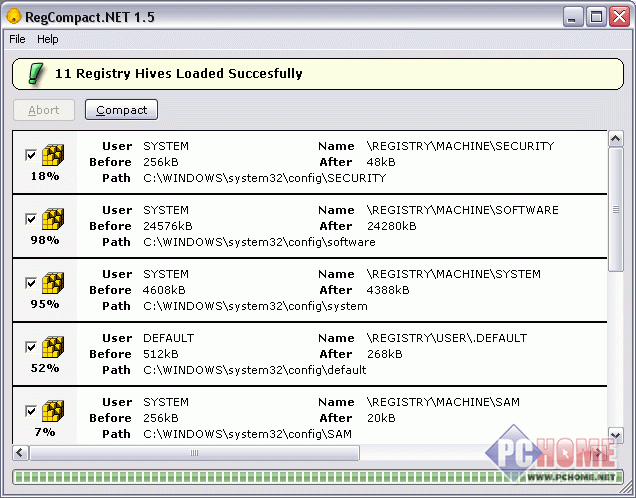Click the 95% ratio label
The width and height of the screenshot is (636, 498).
coord(45,304)
